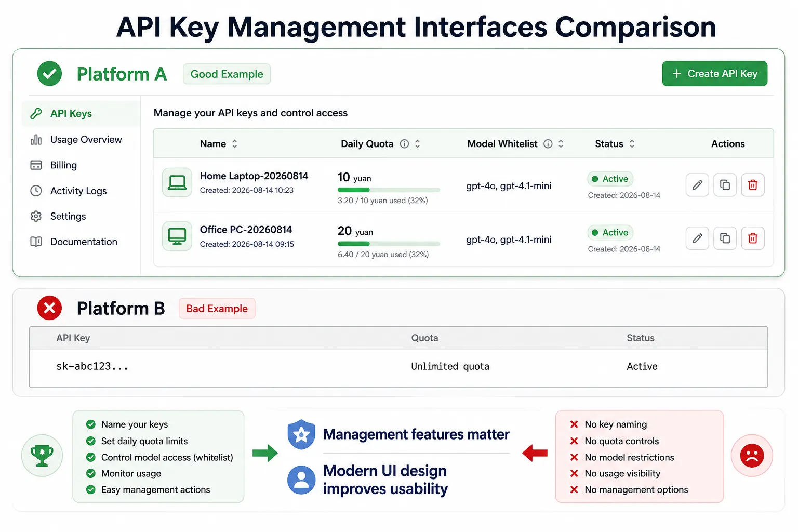Viewport: 798px width, 532px height.
Task: Copy the Home Laptop-20260814 key
Action: [x=725, y=185]
